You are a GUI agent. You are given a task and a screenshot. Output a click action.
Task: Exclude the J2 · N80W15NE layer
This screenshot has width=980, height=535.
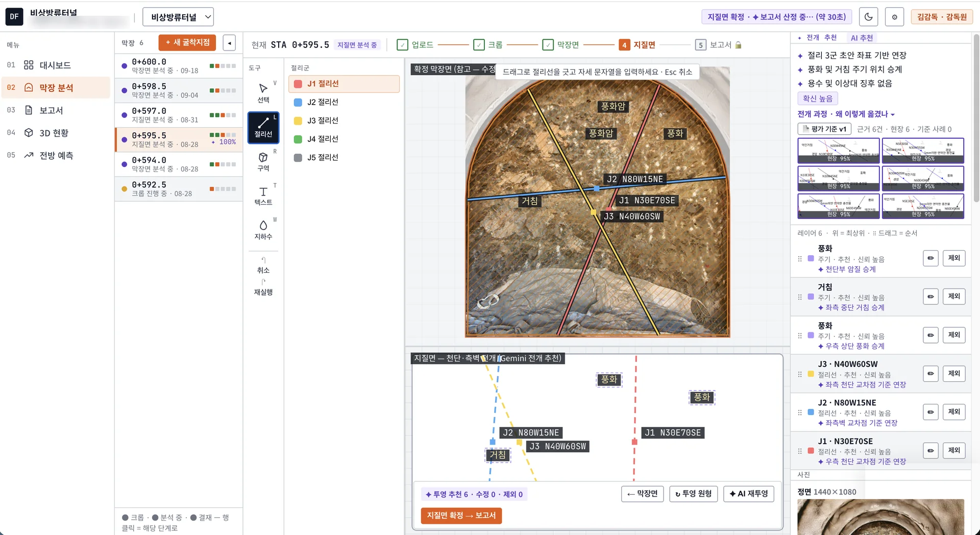point(954,412)
